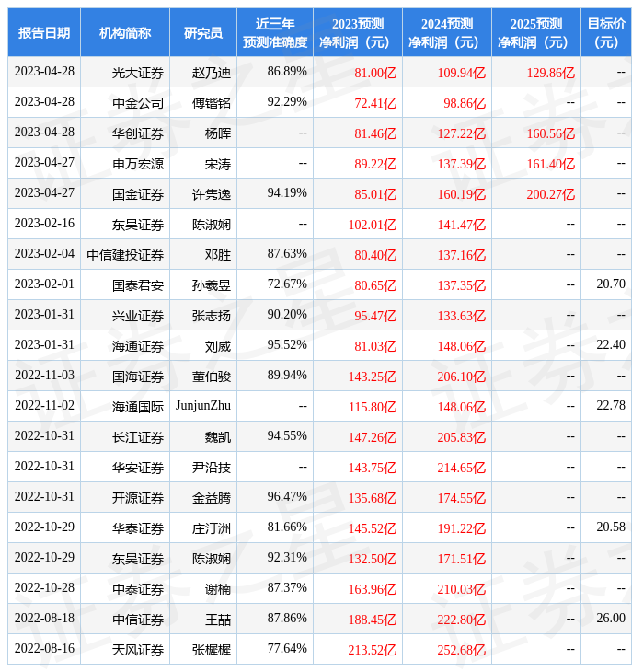Click the 129.86亿 forecast value

pos(551,73)
